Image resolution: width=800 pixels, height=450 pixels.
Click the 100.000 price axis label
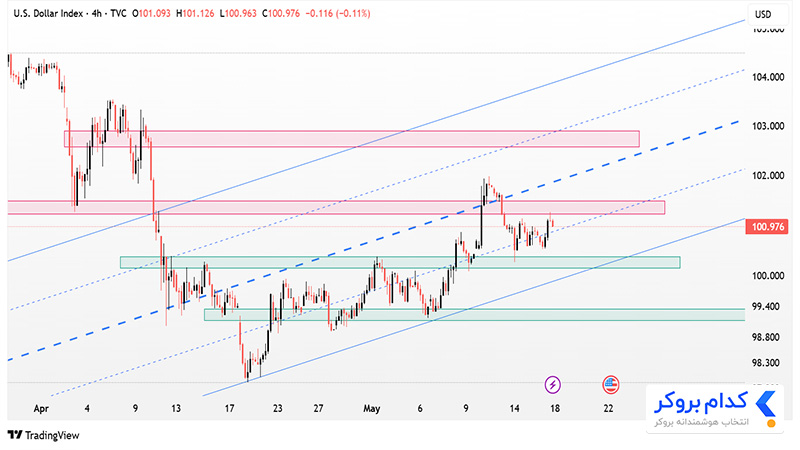click(x=768, y=276)
